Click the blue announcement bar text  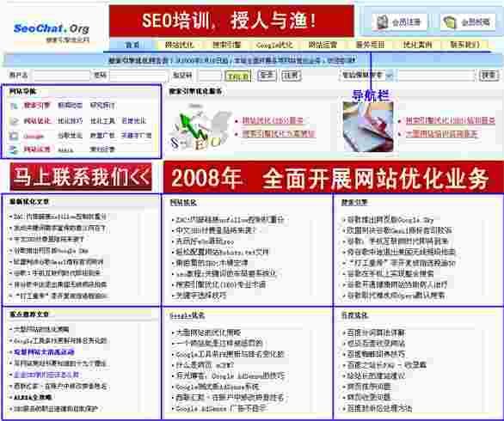(232, 60)
